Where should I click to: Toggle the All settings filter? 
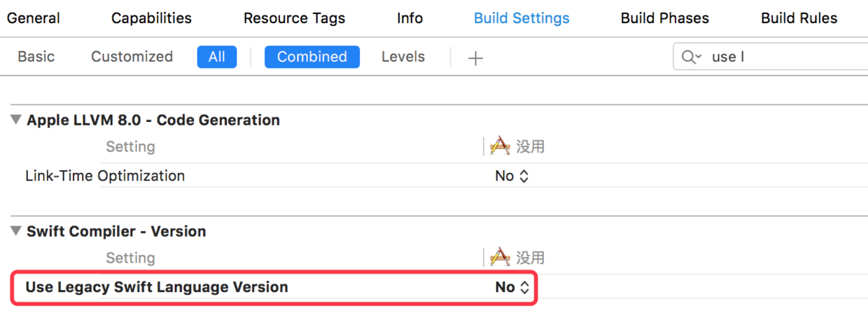coord(217,57)
